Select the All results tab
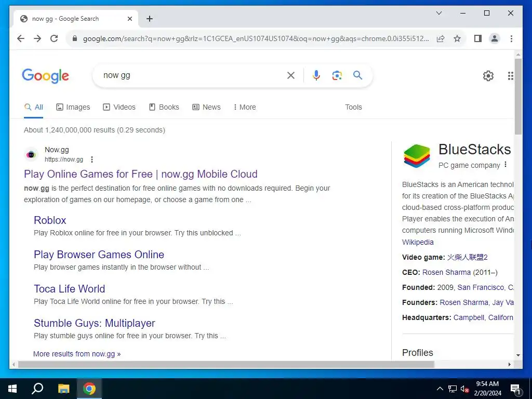 point(34,107)
